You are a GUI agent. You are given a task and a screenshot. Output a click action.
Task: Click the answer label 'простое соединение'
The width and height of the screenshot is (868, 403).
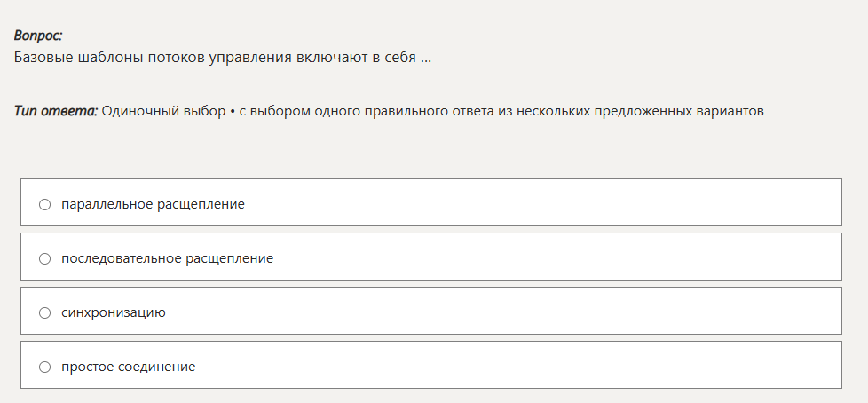[128, 367]
